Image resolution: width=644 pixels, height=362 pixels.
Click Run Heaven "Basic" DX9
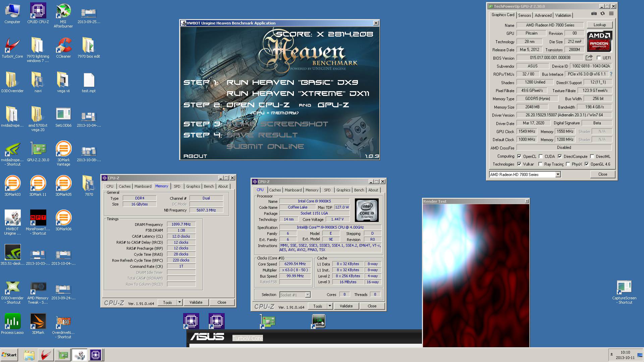click(x=292, y=82)
